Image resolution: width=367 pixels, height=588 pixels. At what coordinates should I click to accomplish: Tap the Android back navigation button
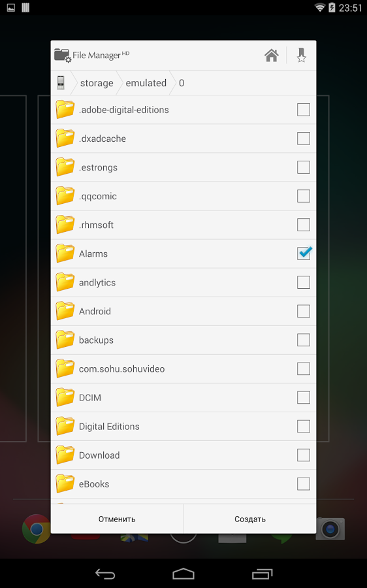coord(105,574)
